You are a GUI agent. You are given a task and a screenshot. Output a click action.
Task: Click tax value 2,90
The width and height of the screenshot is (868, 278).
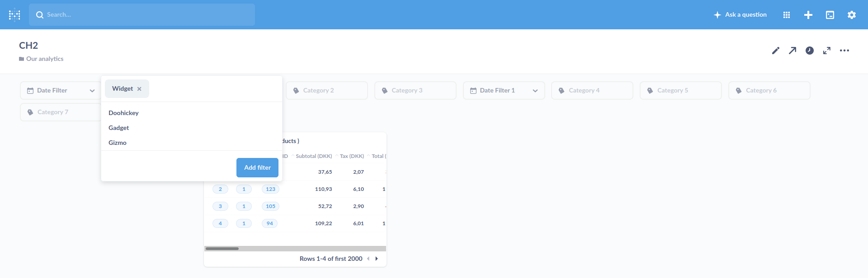pyautogui.click(x=359, y=206)
